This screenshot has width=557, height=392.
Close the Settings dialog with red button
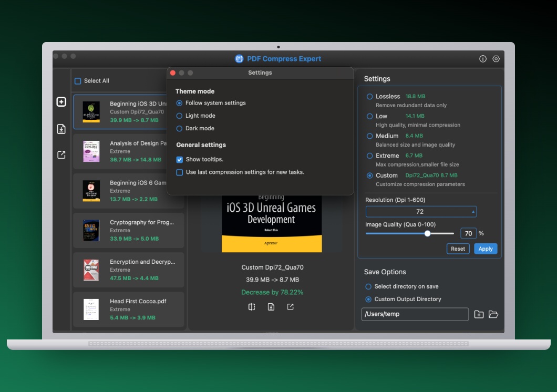click(x=173, y=73)
